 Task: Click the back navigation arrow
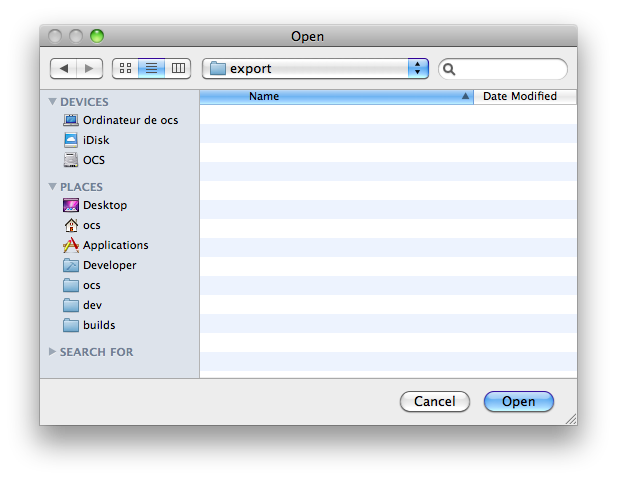point(63,69)
